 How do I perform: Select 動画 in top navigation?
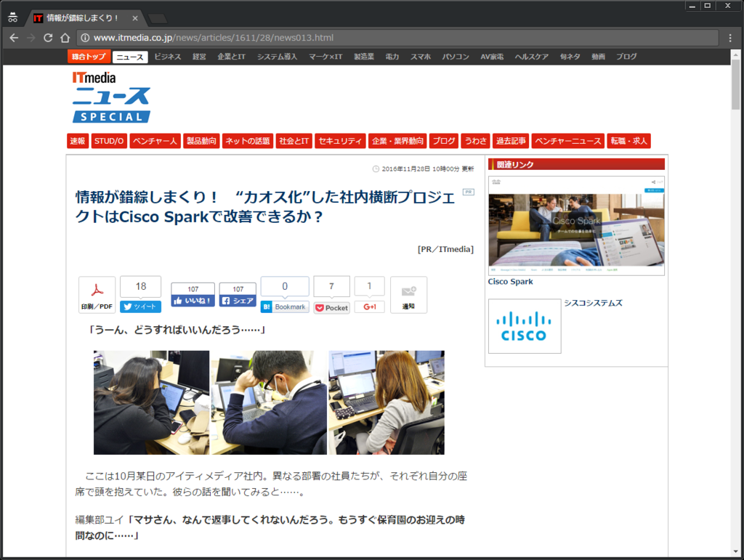click(599, 57)
